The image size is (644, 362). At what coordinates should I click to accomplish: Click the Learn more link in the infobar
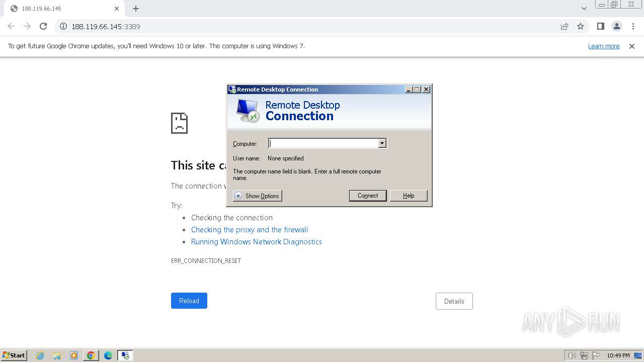[x=604, y=46]
